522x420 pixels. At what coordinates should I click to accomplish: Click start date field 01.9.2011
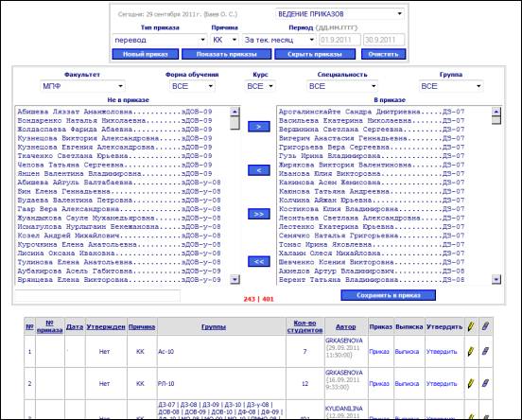(339, 40)
